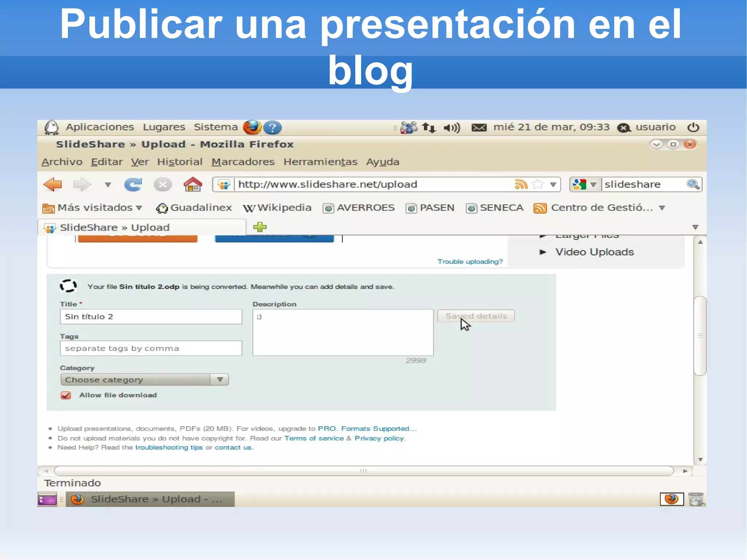Click the vertical scrollbar thumb
Image resolution: width=747 pixels, height=560 pixels.
(x=700, y=336)
